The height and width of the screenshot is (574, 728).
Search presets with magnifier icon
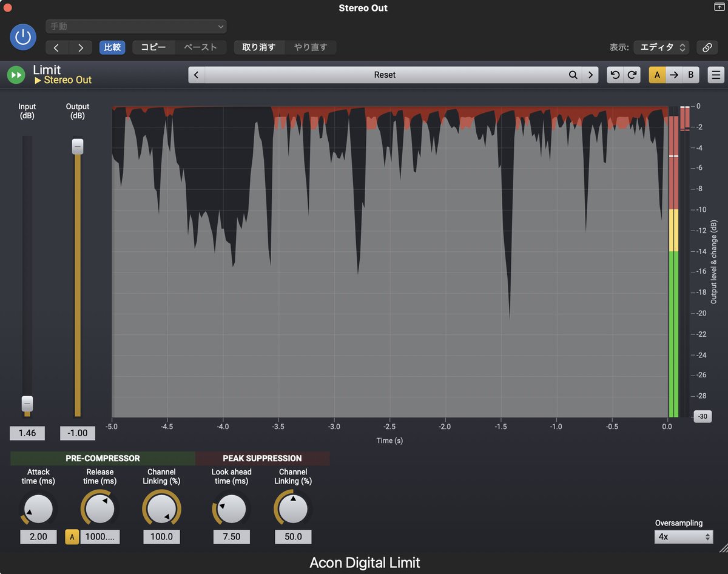coord(573,75)
